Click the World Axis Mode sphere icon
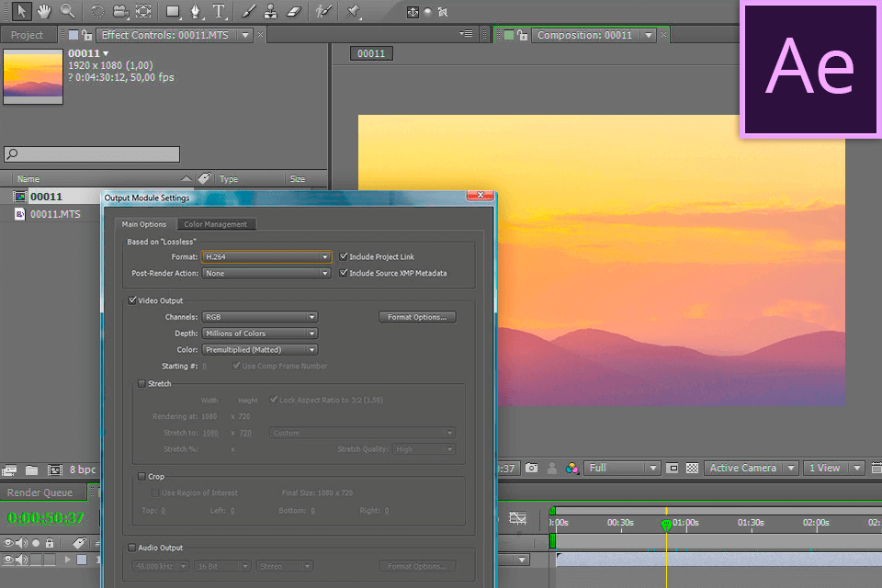Viewport: 882px width, 588px height. tap(427, 12)
